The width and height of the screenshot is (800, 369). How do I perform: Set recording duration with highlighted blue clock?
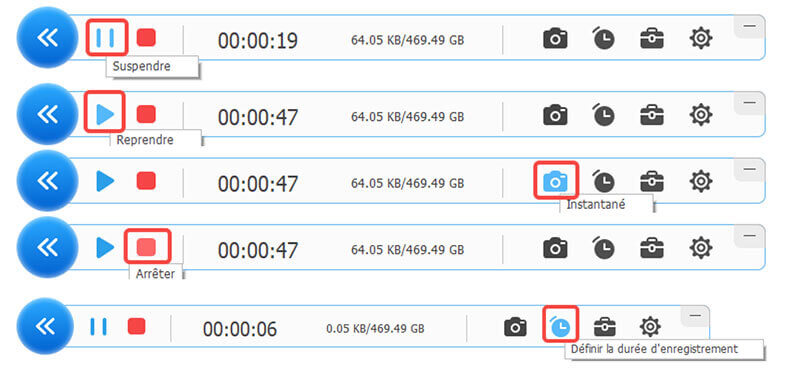(560, 326)
